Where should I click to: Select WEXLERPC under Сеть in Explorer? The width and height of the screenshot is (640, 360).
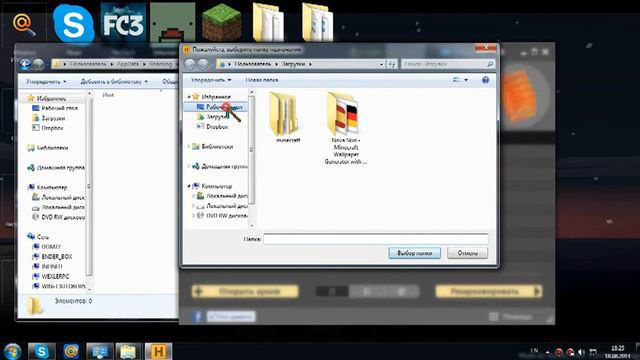pos(56,276)
